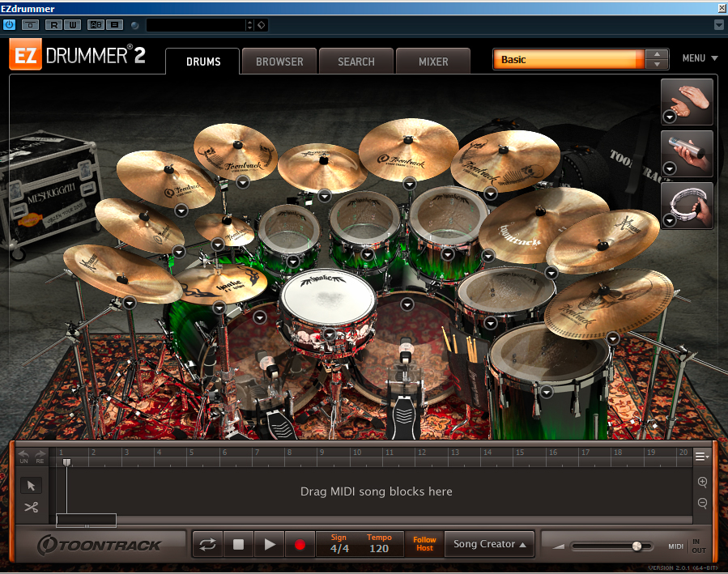Enable the host R read-automation button
The width and height of the screenshot is (728, 574).
pos(54,25)
